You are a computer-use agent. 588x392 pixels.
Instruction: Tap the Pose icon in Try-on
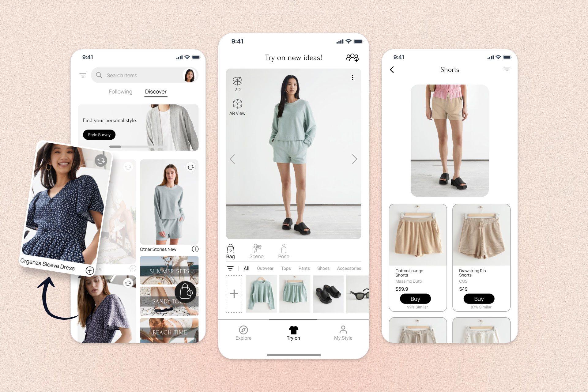tap(284, 251)
